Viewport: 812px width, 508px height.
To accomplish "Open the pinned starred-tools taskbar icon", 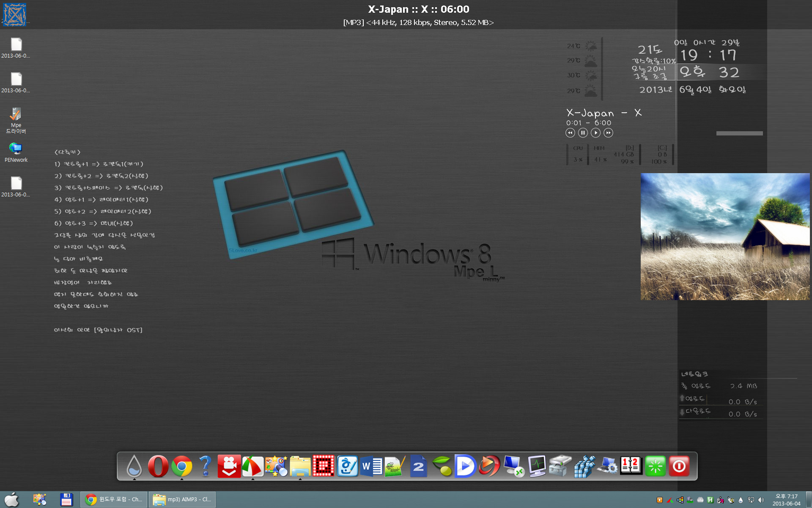I will (x=40, y=500).
